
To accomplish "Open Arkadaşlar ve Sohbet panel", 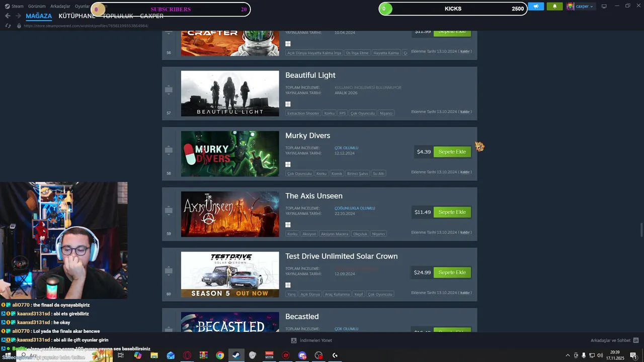I will [610, 340].
